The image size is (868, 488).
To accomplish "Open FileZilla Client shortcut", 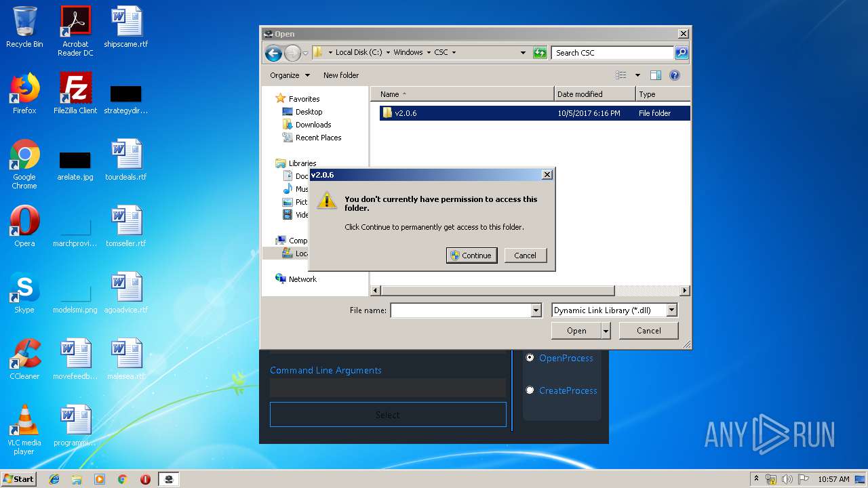I will pos(75,94).
